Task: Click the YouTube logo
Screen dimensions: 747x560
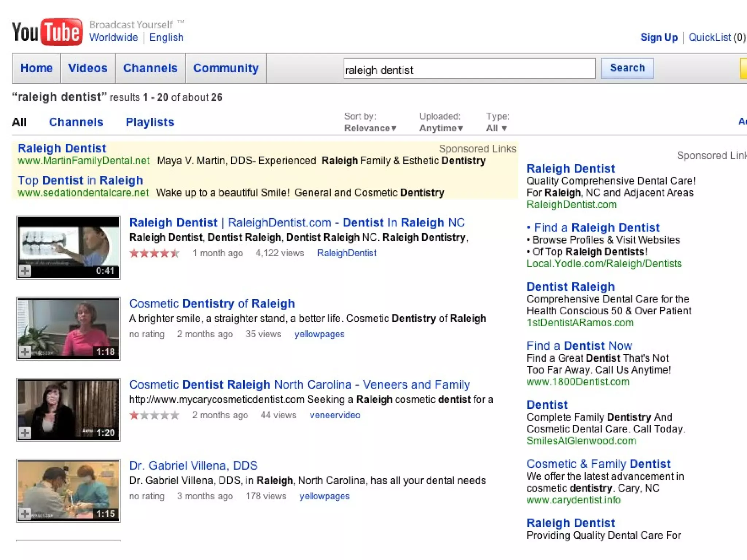Action: click(47, 32)
